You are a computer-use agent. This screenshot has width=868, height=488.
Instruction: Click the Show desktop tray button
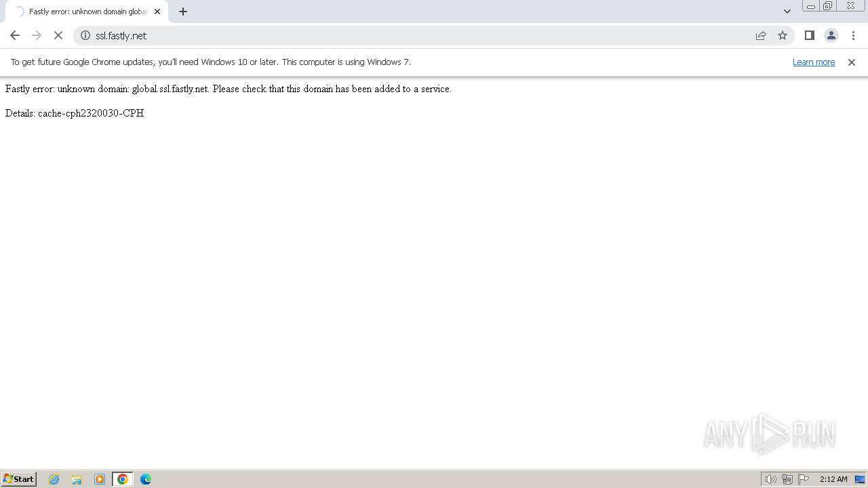coord(860,479)
